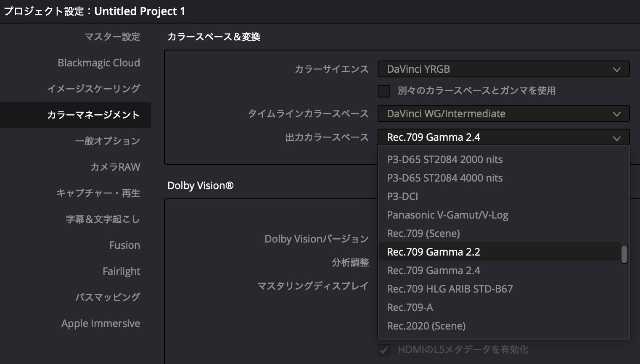This screenshot has width=640, height=364.
Task: Go to カメラRAW settings section
Action: [x=115, y=167]
